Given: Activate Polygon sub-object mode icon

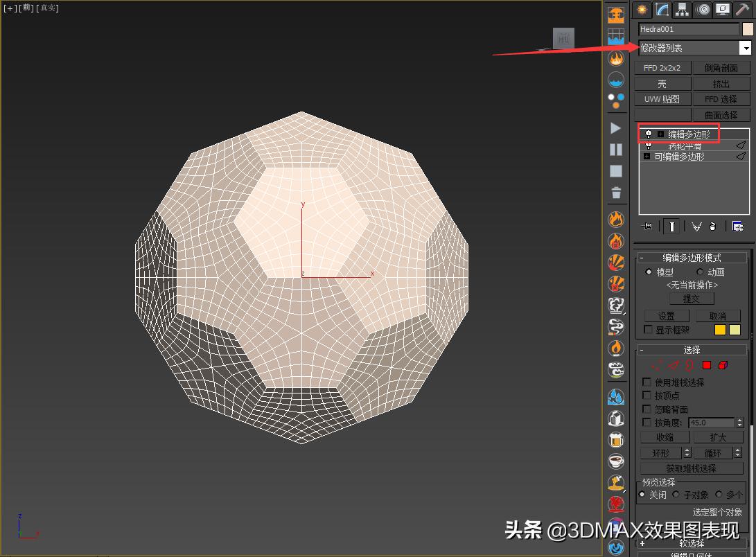Looking at the screenshot, I should coord(707,365).
